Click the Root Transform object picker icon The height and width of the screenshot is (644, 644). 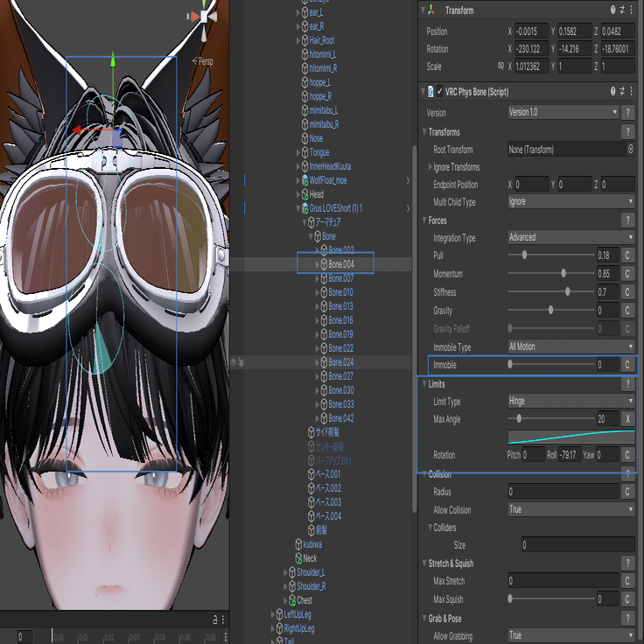click(x=630, y=150)
